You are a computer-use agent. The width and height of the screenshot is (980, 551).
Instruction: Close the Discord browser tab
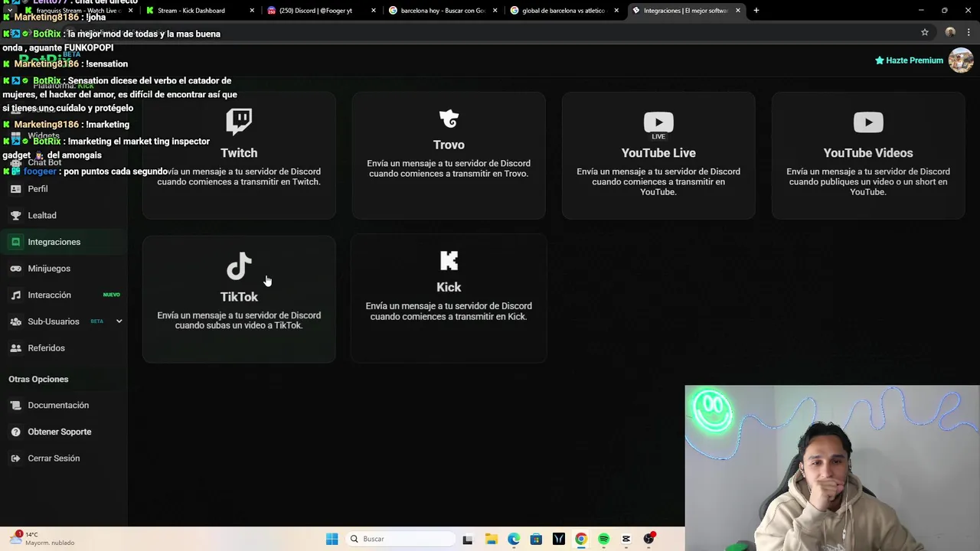[x=374, y=11]
